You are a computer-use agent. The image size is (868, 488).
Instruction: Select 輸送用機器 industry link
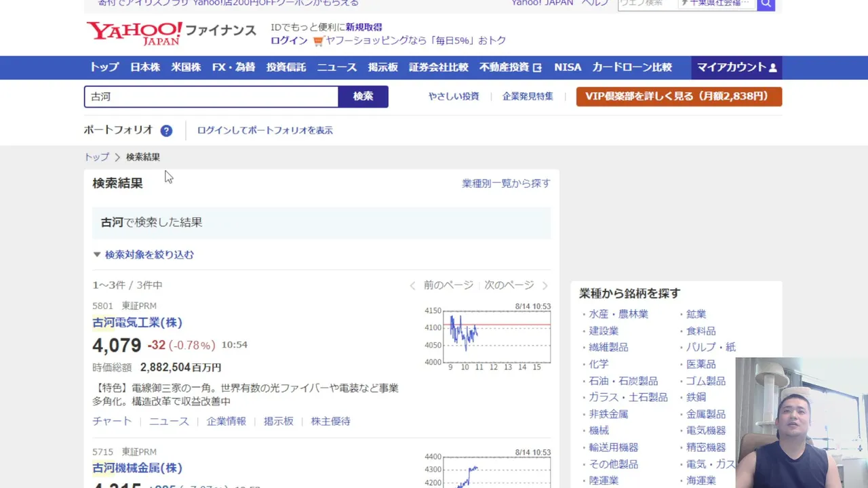(614, 447)
